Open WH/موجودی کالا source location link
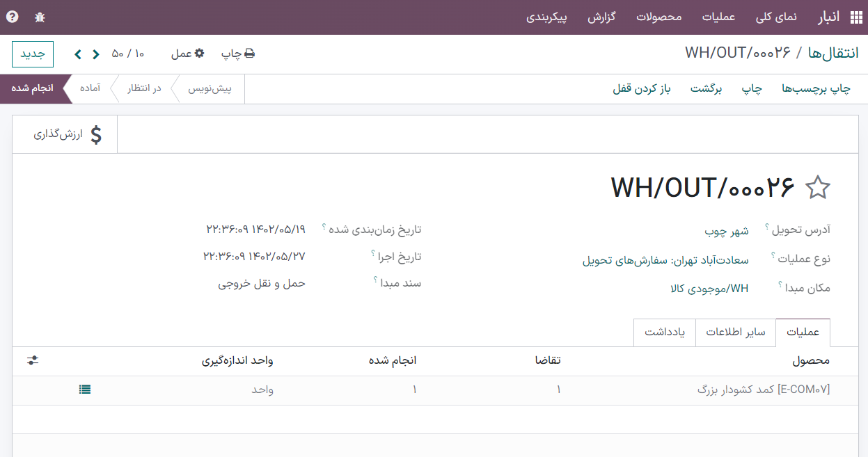 tap(710, 289)
